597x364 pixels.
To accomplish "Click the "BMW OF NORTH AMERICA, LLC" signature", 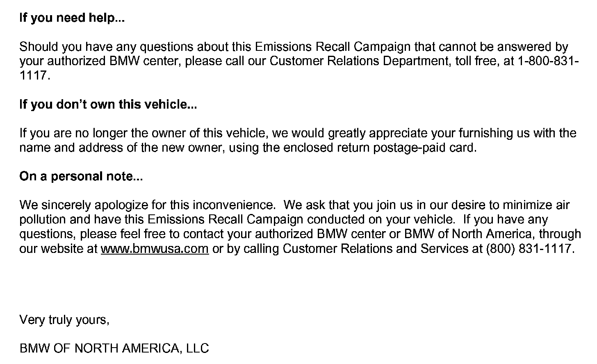I will pos(114,348).
